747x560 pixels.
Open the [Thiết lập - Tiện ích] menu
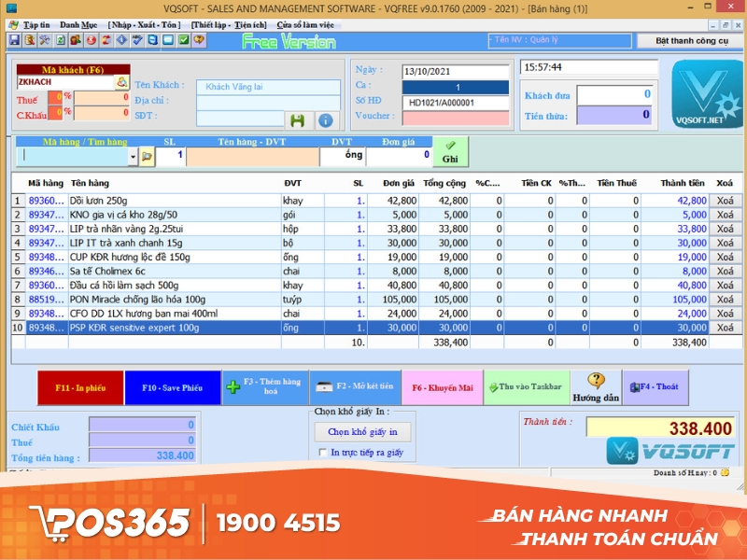(229, 25)
